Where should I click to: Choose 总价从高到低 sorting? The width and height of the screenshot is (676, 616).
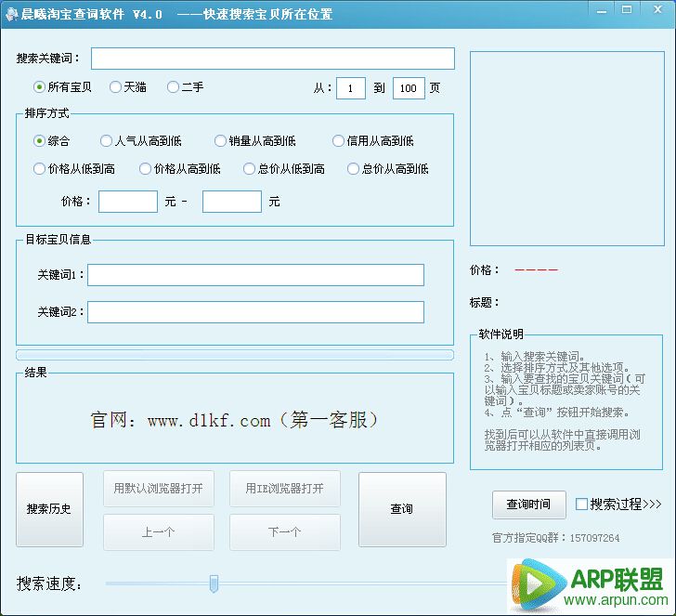(x=354, y=169)
